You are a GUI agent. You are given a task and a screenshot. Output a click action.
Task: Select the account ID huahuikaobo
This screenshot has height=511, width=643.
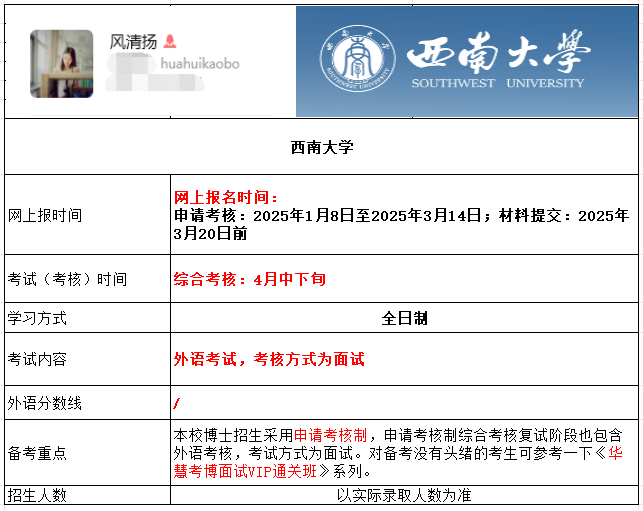[200, 64]
